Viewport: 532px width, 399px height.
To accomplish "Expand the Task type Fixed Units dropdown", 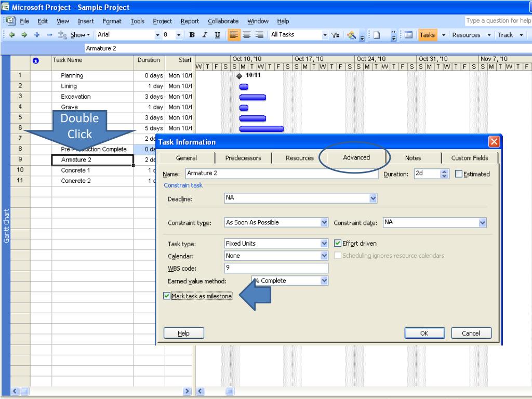I will click(324, 243).
